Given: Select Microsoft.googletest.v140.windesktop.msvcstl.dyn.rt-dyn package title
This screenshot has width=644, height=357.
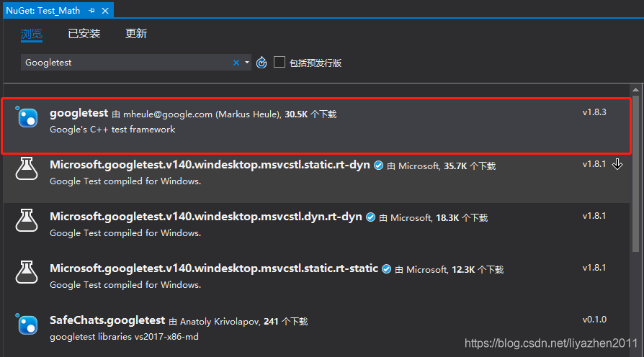Looking at the screenshot, I should pos(206,217).
